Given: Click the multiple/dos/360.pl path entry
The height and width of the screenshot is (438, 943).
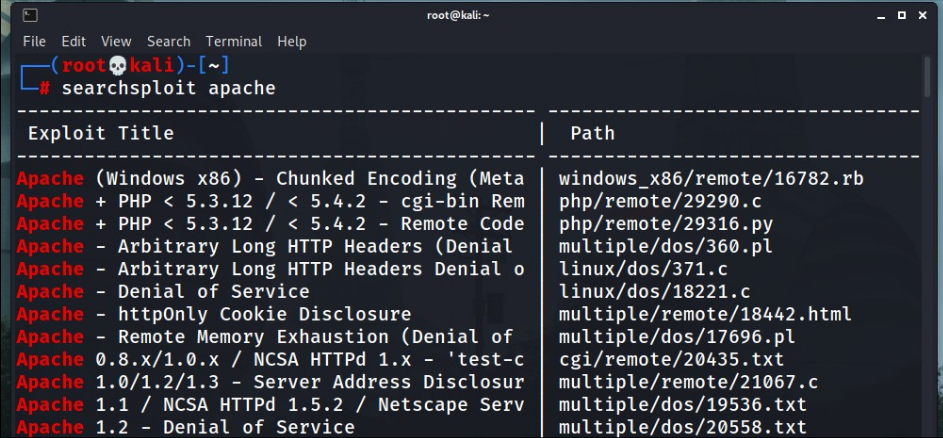Looking at the screenshot, I should pyautogui.click(x=665, y=246).
